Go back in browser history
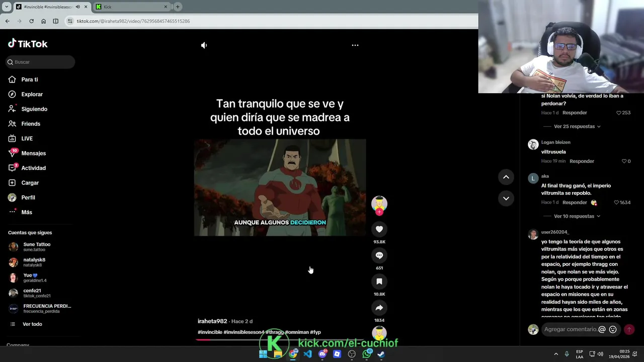 7,21
